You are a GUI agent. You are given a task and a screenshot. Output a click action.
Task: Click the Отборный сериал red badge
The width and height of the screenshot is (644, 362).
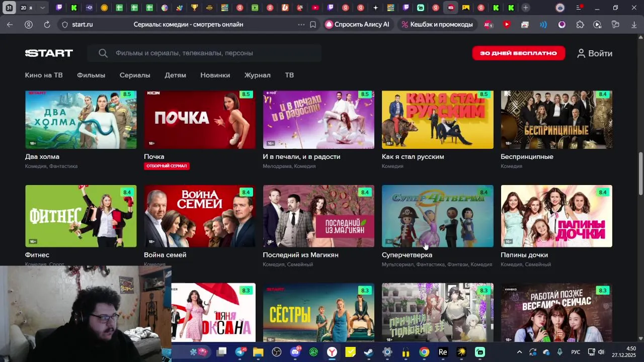(167, 166)
